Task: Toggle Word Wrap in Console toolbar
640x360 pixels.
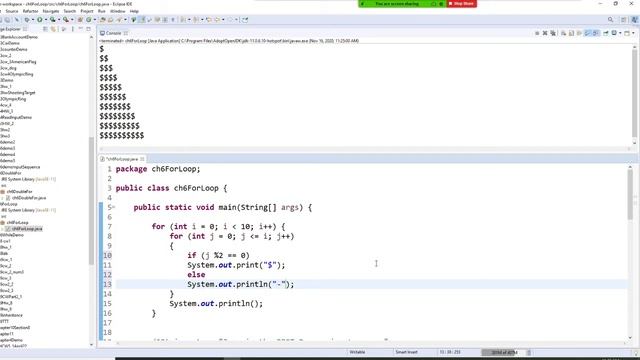Action: 579,33
